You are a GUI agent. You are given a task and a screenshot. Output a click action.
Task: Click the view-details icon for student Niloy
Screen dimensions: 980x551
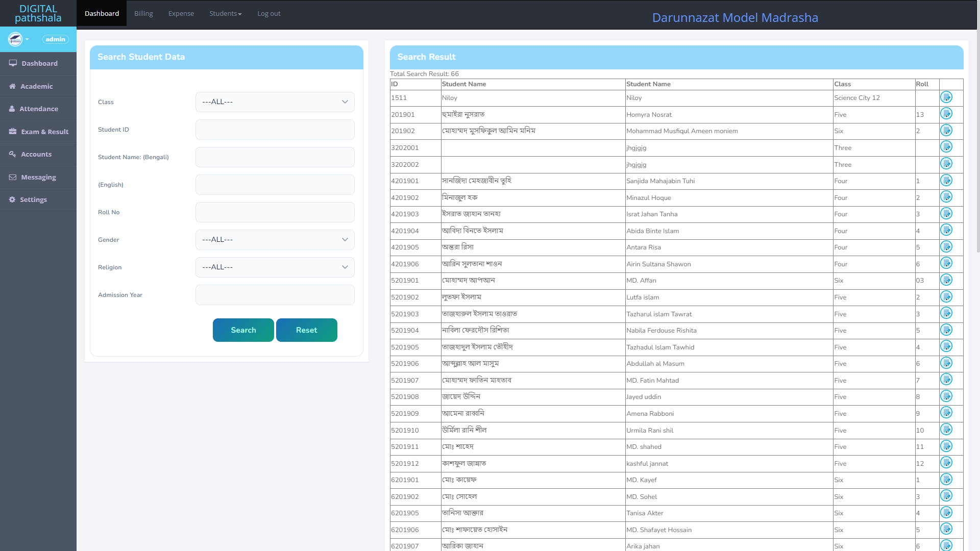[x=946, y=97]
